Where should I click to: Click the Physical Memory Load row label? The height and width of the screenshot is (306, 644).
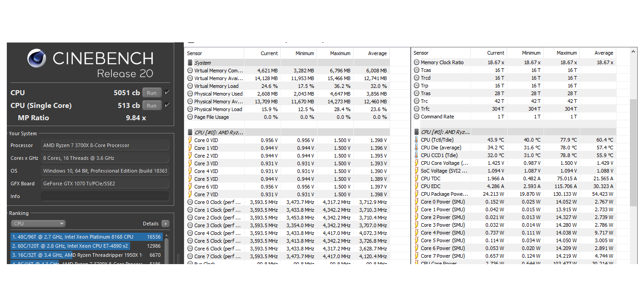[218, 109]
